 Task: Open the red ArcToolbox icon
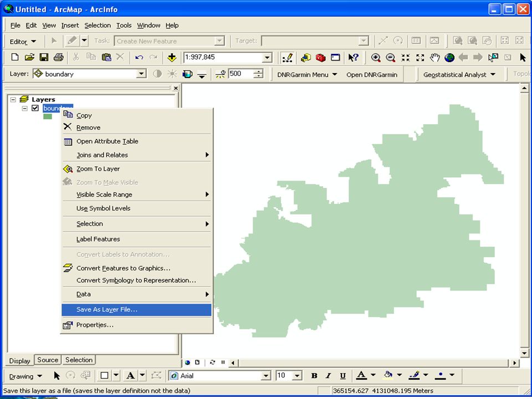click(321, 58)
